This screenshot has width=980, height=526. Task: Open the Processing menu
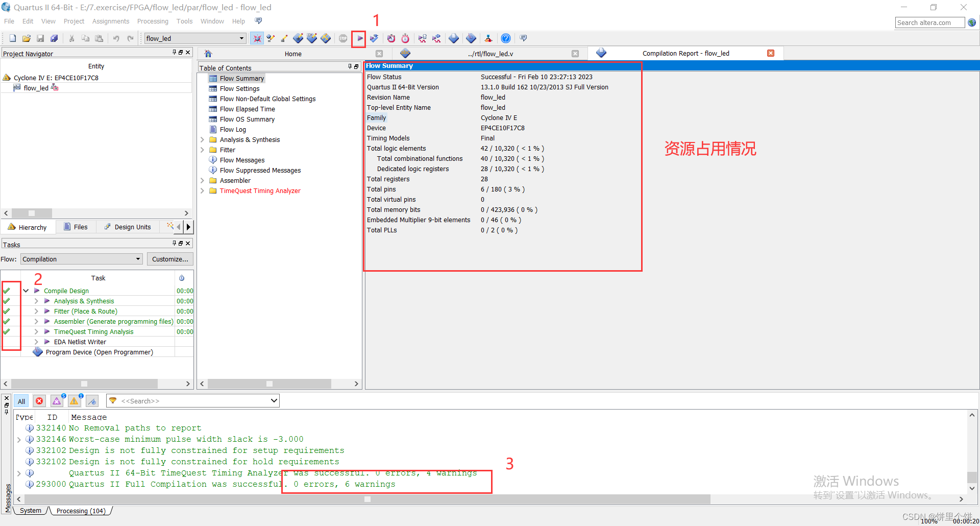(x=153, y=21)
